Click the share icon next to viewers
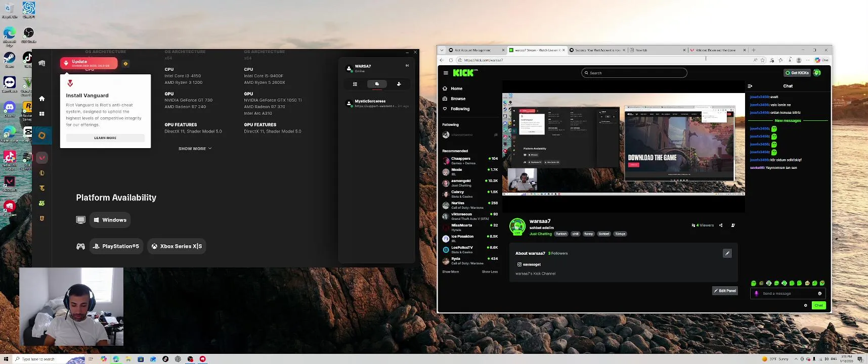The width and height of the screenshot is (868, 364). (721, 225)
